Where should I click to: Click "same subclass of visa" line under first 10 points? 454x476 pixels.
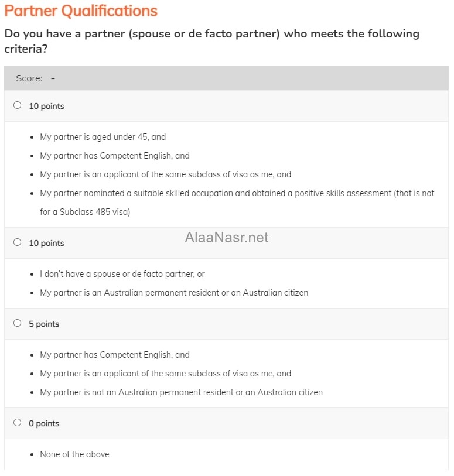[165, 174]
